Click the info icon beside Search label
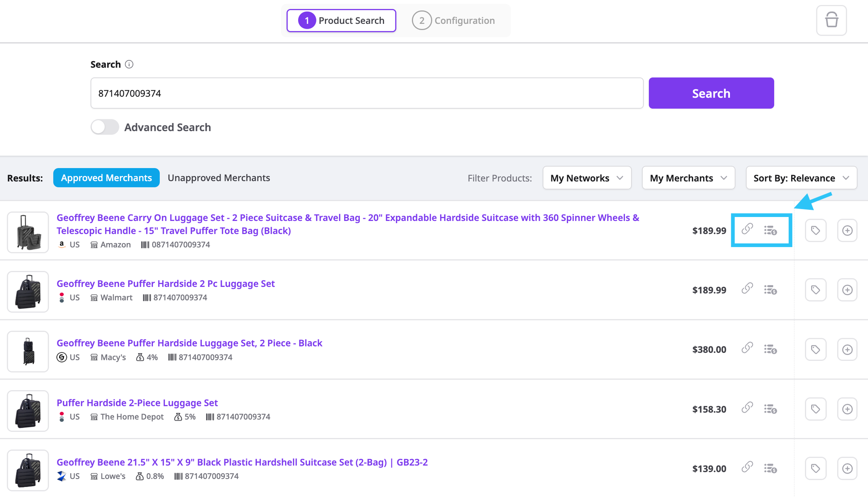The image size is (868, 497). tap(129, 64)
